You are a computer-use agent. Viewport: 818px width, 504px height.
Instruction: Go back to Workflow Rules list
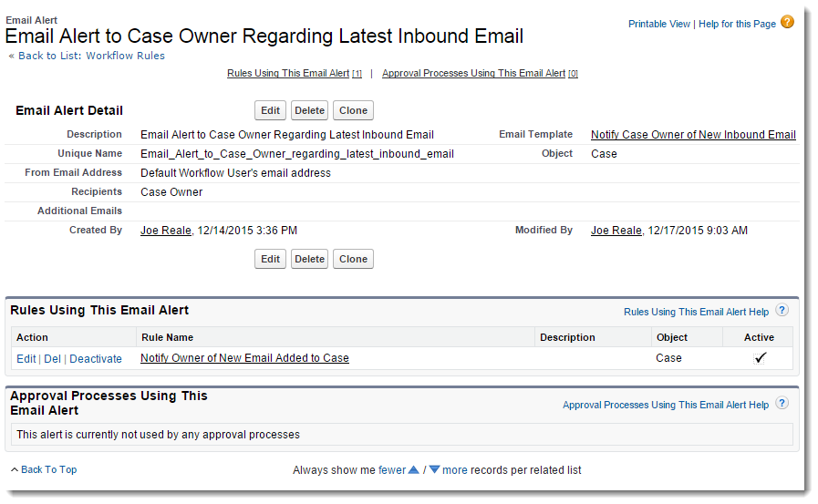click(x=91, y=56)
